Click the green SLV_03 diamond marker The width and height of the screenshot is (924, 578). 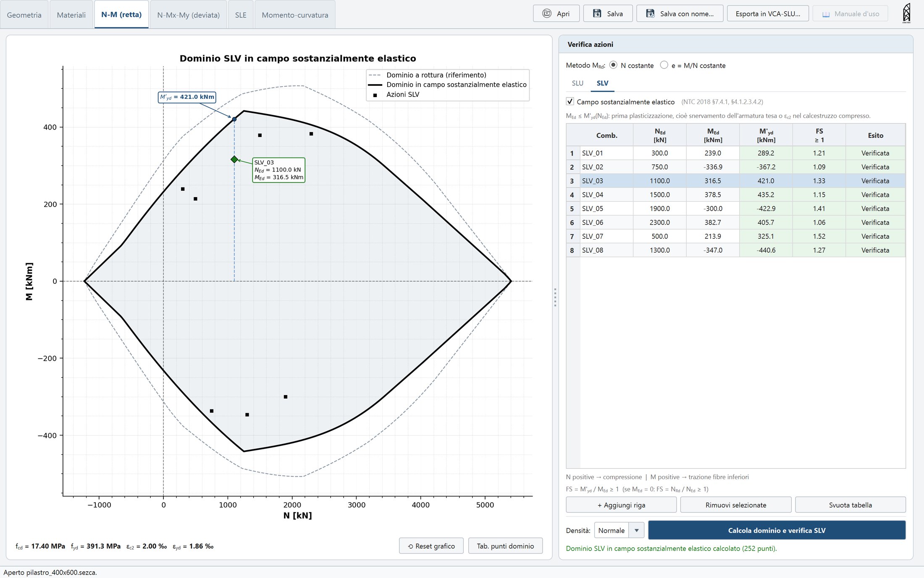[234, 159]
